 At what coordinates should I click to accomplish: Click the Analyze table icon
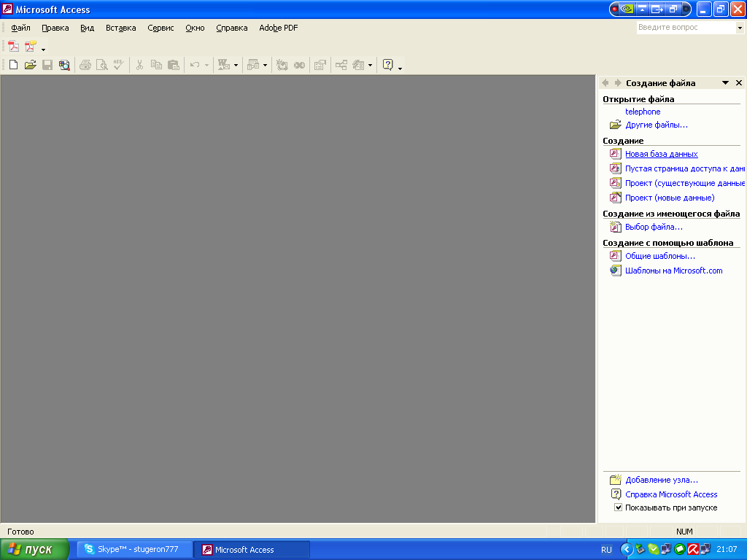pyautogui.click(x=253, y=65)
